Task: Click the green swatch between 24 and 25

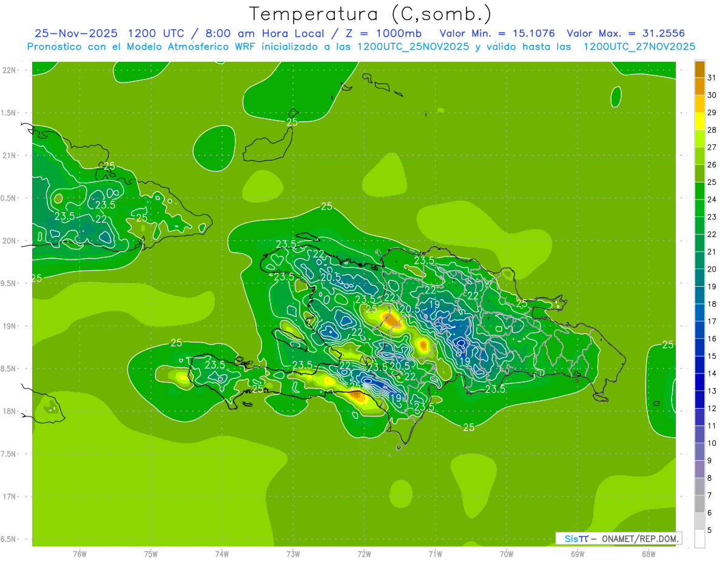Action: (x=699, y=191)
